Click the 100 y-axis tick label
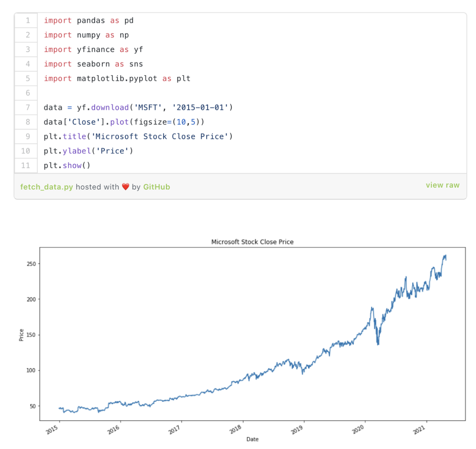 [31, 371]
